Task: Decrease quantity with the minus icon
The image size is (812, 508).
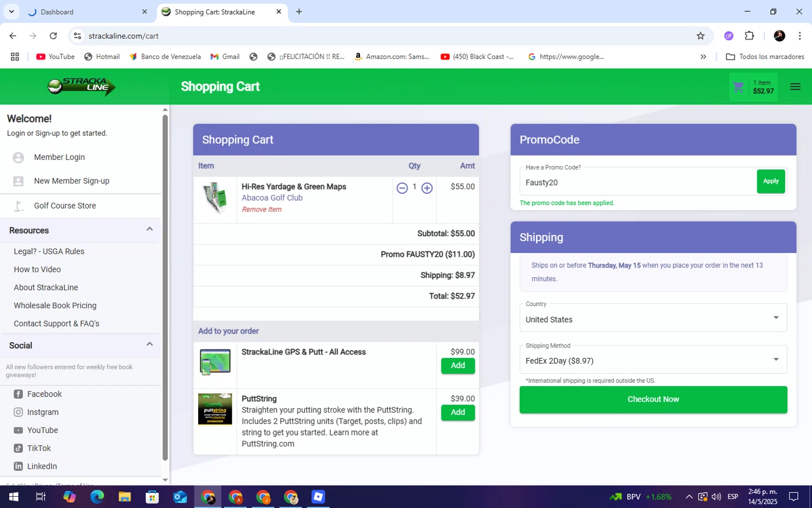Action: click(402, 188)
